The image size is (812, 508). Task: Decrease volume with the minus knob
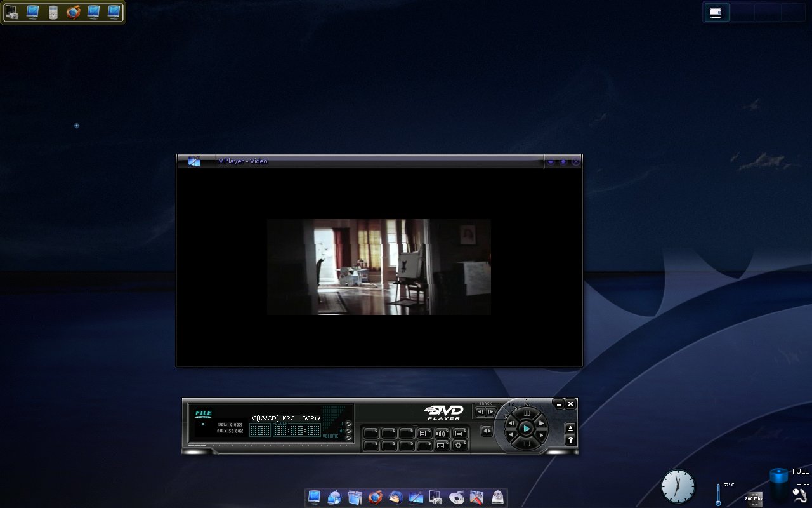click(x=348, y=438)
